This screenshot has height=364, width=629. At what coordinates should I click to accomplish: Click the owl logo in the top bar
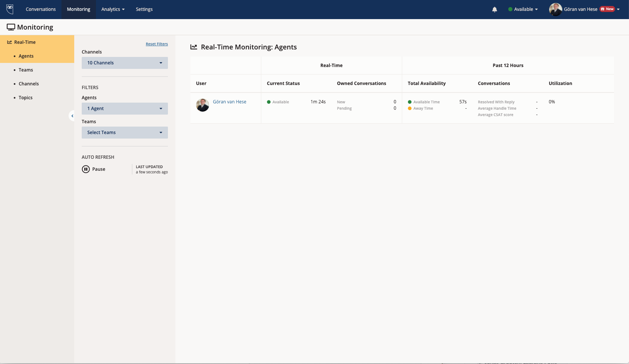(10, 9)
